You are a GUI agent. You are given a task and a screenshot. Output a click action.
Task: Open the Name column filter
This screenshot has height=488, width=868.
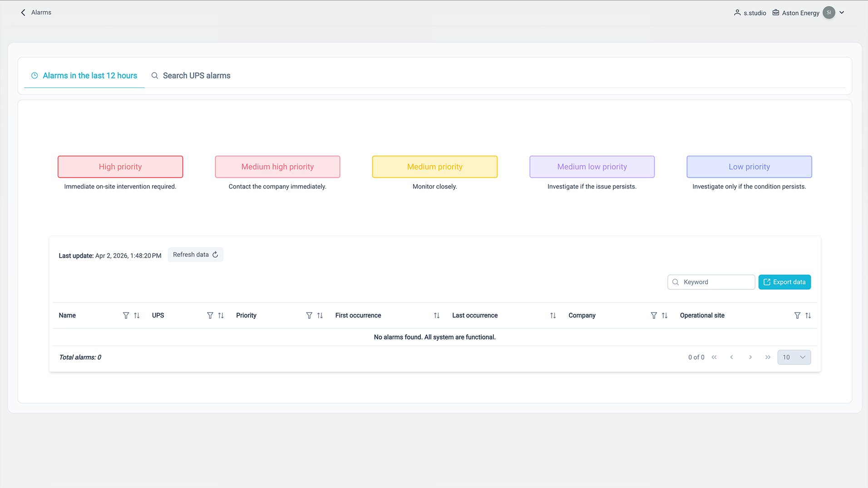pos(126,316)
